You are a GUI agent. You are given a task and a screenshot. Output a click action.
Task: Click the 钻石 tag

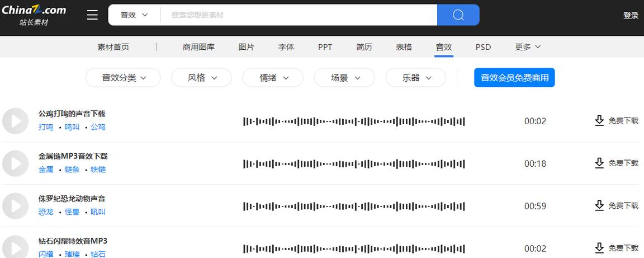click(98, 254)
